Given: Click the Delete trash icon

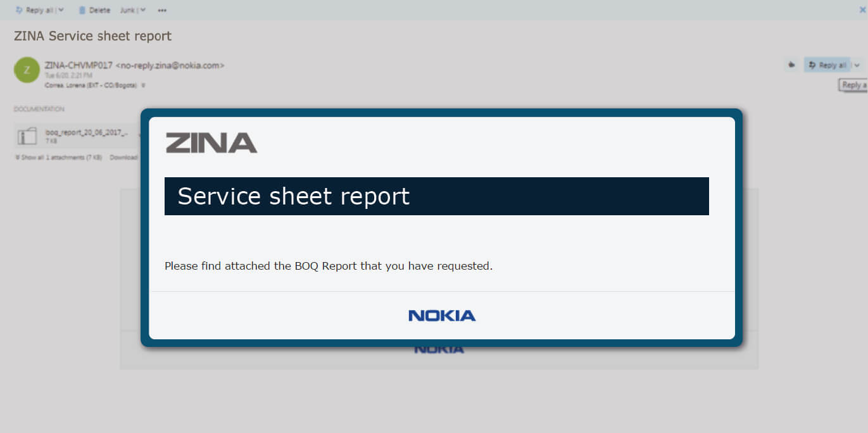Looking at the screenshot, I should 82,10.
